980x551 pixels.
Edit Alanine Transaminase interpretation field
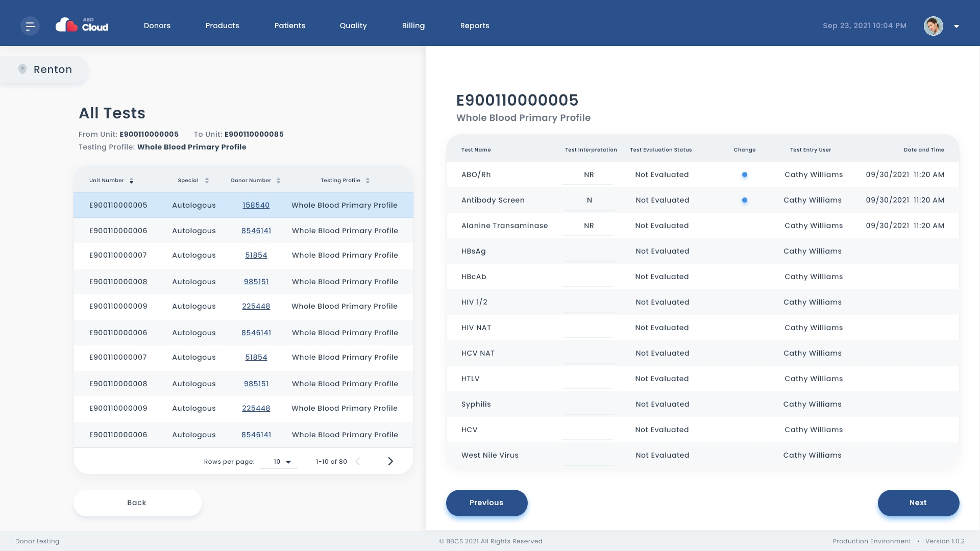(x=589, y=226)
